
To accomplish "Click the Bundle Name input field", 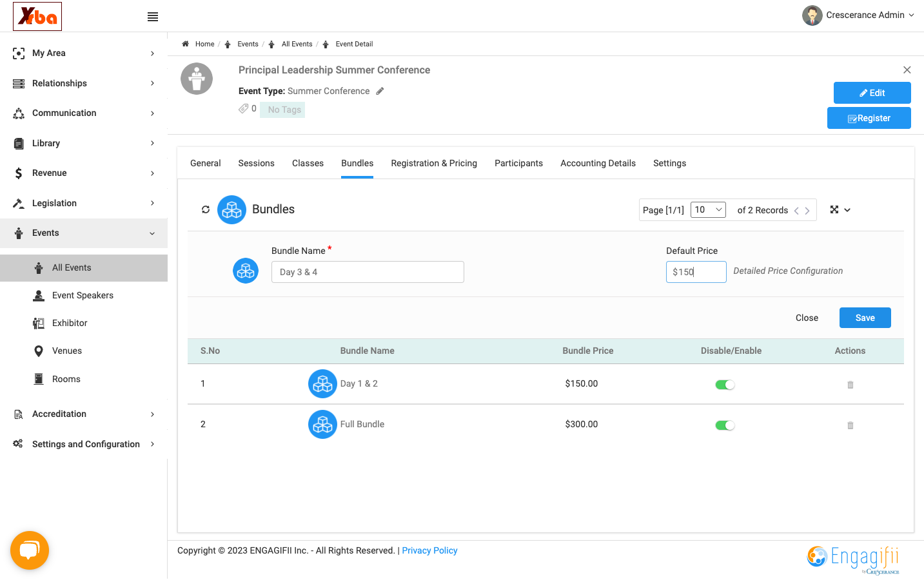I will point(368,272).
